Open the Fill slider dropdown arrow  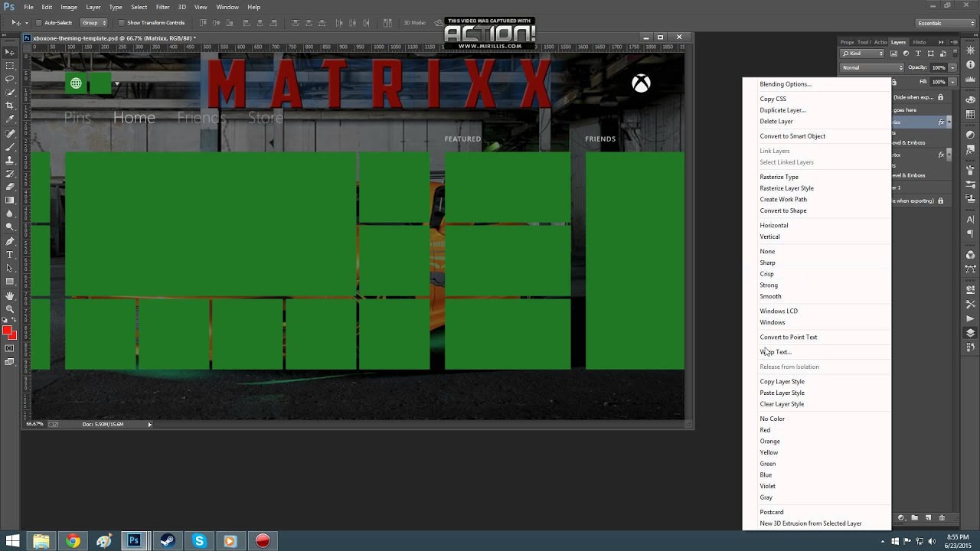[x=952, y=81]
